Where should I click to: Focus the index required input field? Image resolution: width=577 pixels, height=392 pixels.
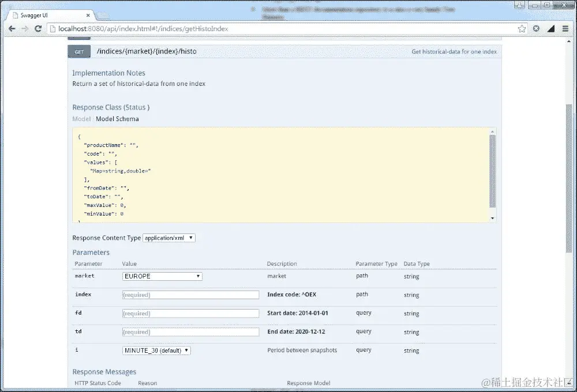(x=190, y=295)
